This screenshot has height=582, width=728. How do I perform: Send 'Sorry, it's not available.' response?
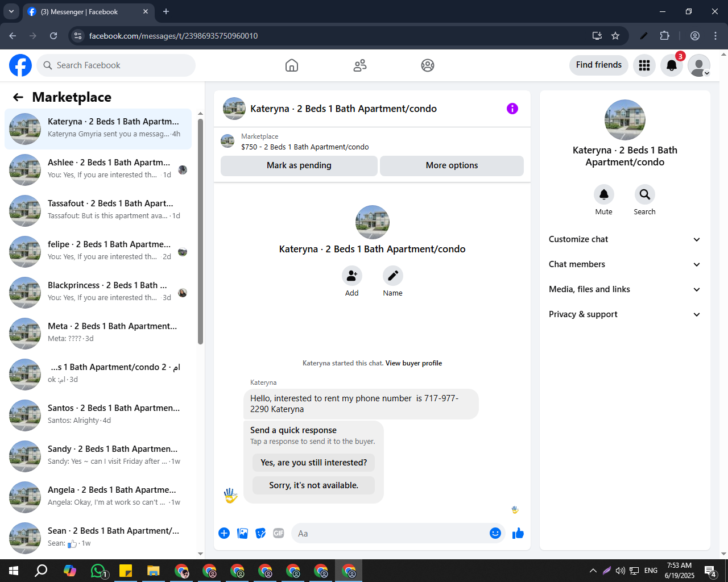pos(314,485)
